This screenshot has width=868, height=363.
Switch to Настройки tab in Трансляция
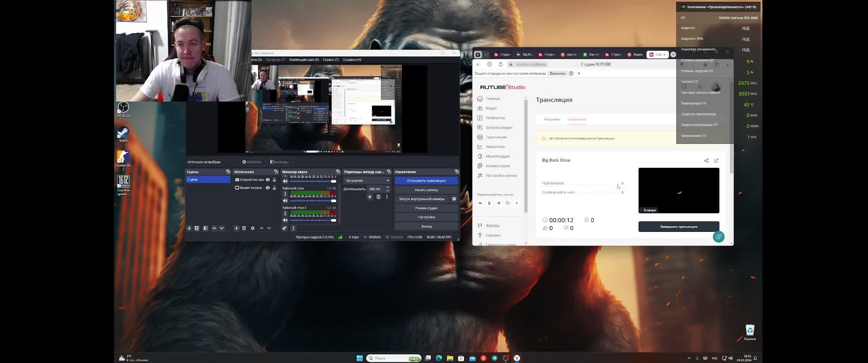coord(552,120)
